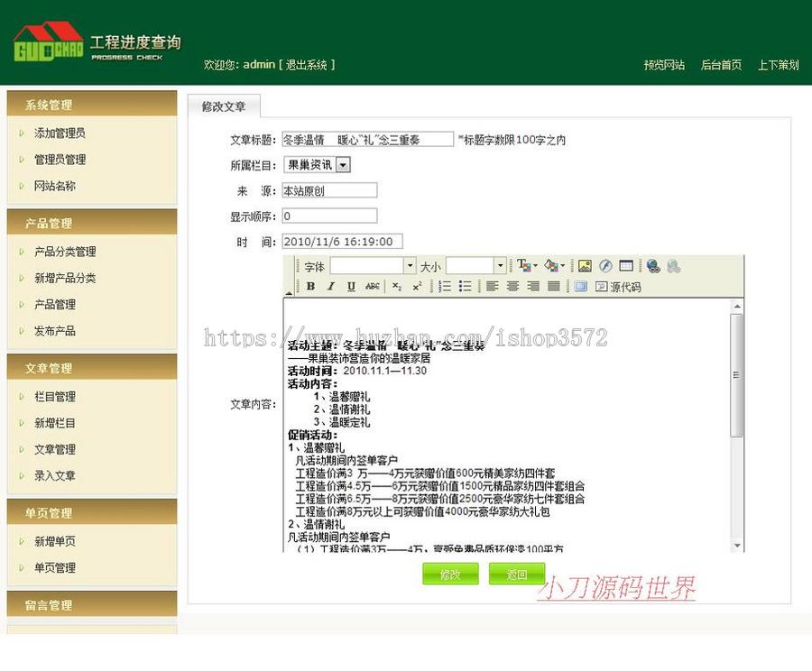
Task: Open 产品分类管理 in the sidebar
Action: pos(65,252)
